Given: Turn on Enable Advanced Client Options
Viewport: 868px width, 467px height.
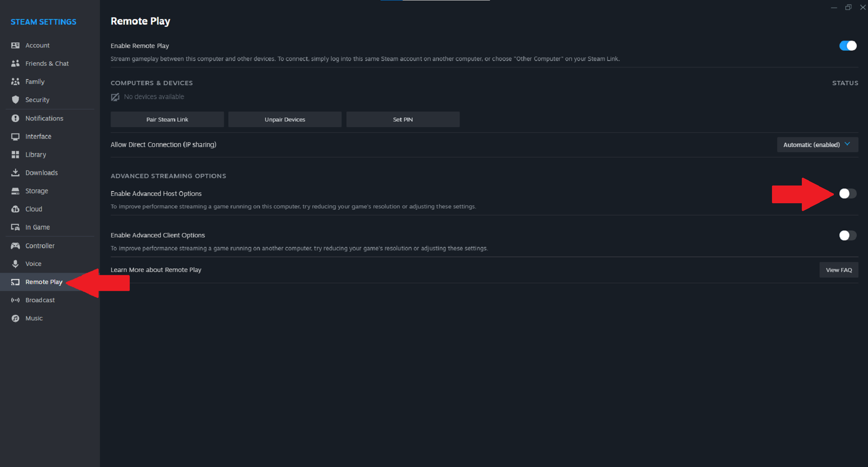Looking at the screenshot, I should tap(847, 235).
